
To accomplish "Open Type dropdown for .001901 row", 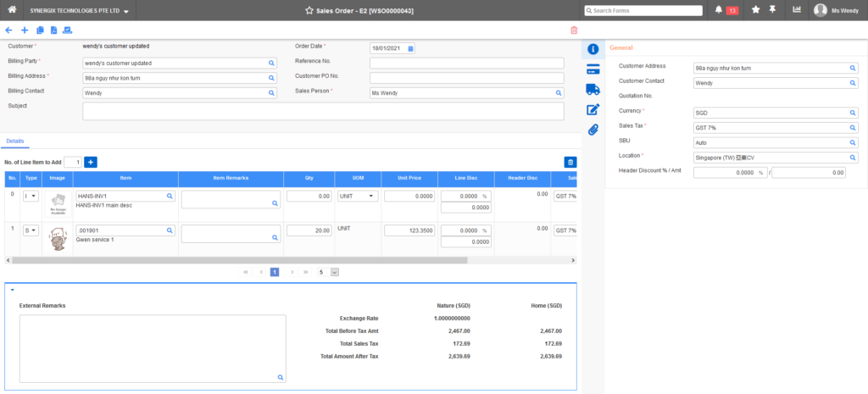I will (x=31, y=230).
